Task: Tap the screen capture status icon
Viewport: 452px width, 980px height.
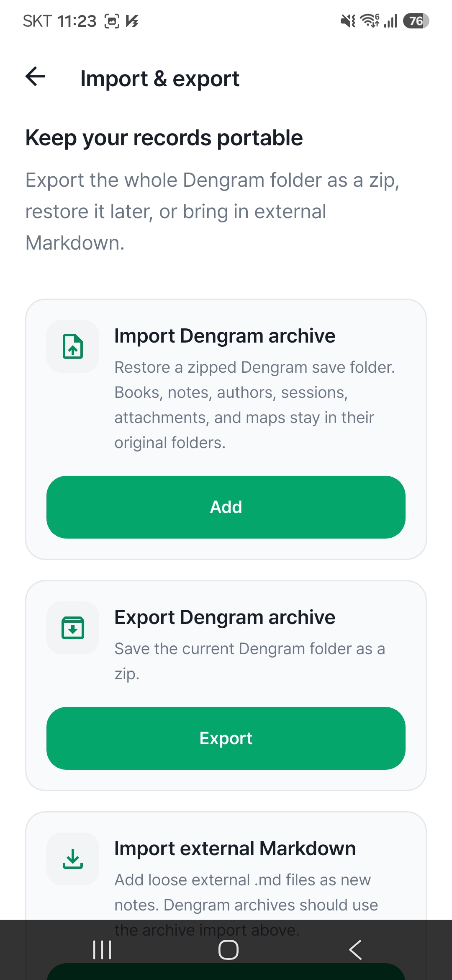Action: pos(112,21)
